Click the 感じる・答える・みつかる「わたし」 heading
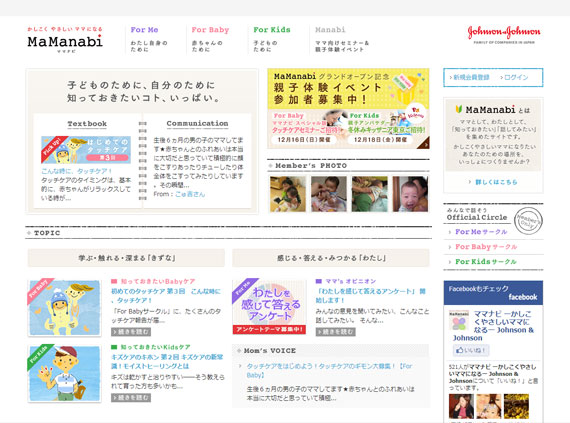570x423 pixels. tap(331, 258)
